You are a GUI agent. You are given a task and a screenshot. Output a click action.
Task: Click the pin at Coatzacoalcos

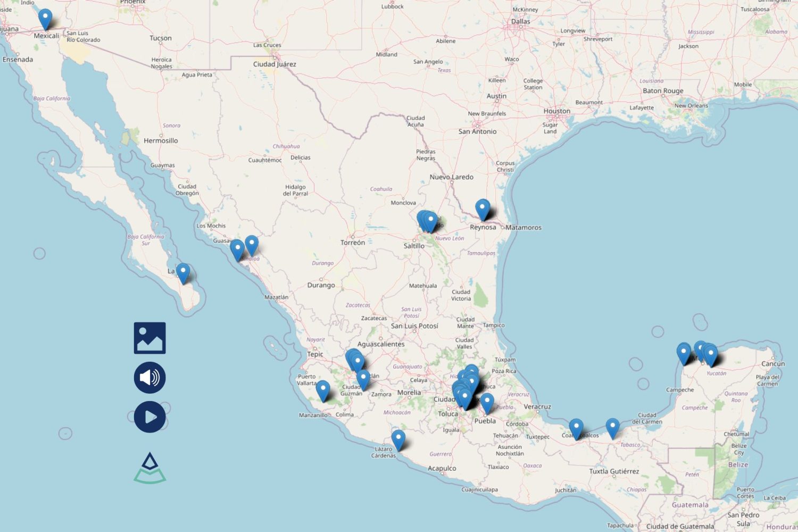(x=576, y=429)
